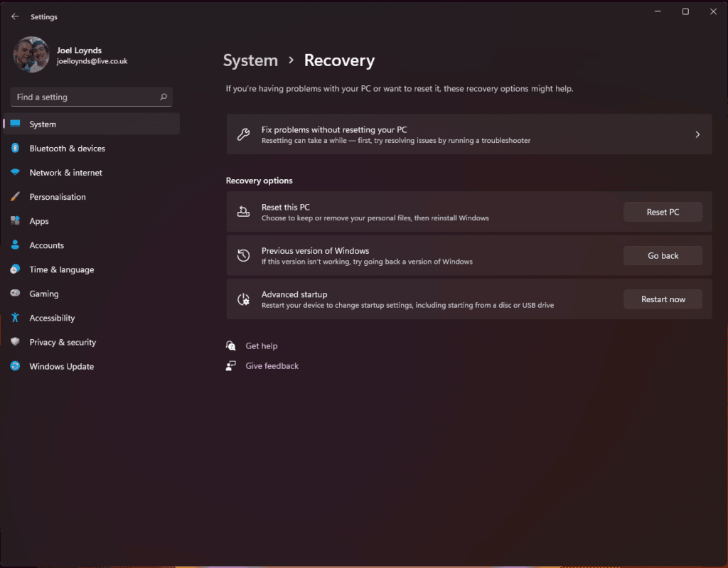Viewport: 728px width, 568px height.
Task: Click the Previous version history icon
Action: (x=243, y=255)
